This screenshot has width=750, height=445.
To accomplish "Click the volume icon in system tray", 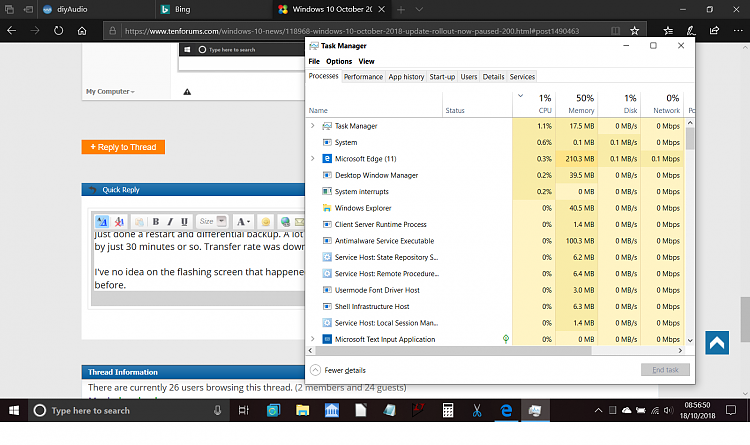I will pos(669,411).
